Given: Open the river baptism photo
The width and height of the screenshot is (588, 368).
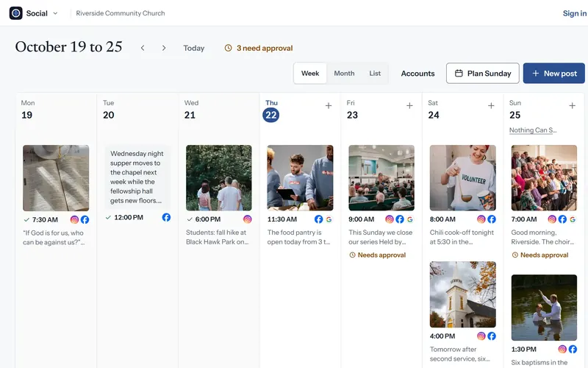Looking at the screenshot, I should 544,308.
